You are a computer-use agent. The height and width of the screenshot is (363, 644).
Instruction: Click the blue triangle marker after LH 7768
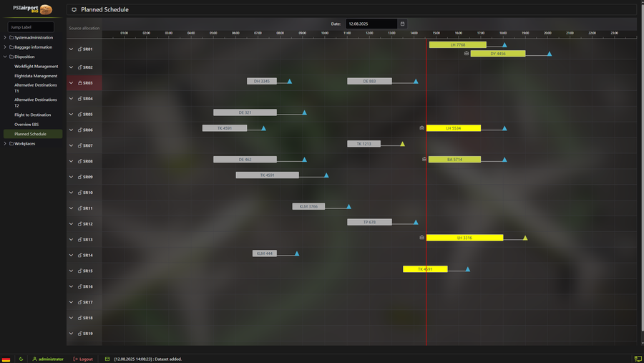pos(504,45)
